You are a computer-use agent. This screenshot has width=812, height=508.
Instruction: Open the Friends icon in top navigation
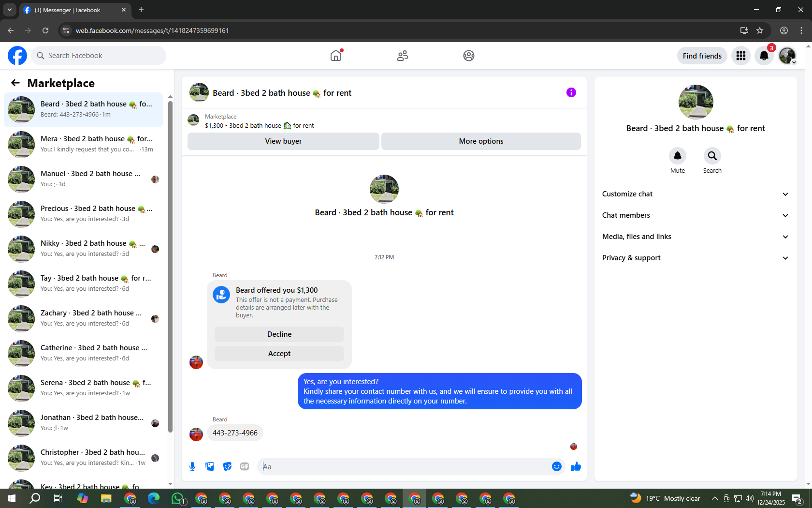403,56
